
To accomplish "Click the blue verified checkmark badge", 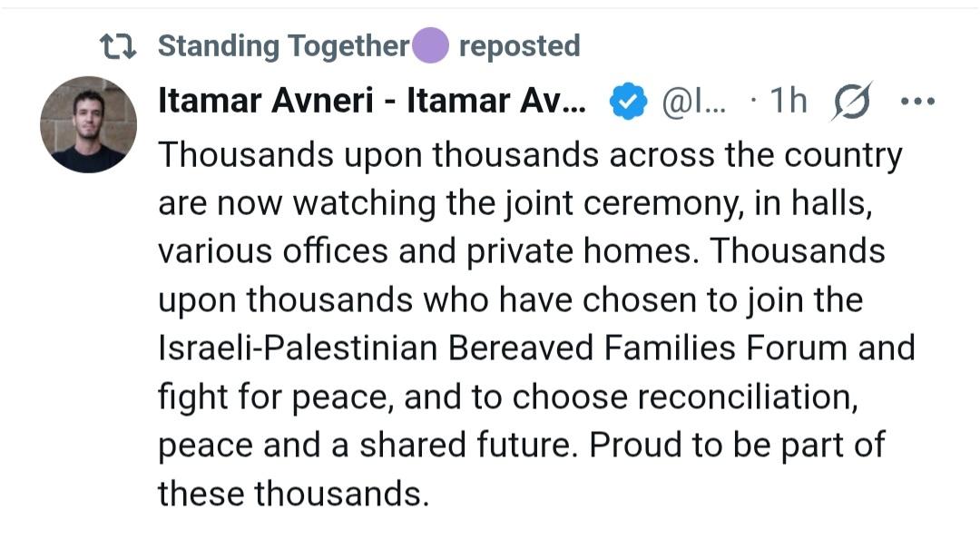I will (x=626, y=102).
